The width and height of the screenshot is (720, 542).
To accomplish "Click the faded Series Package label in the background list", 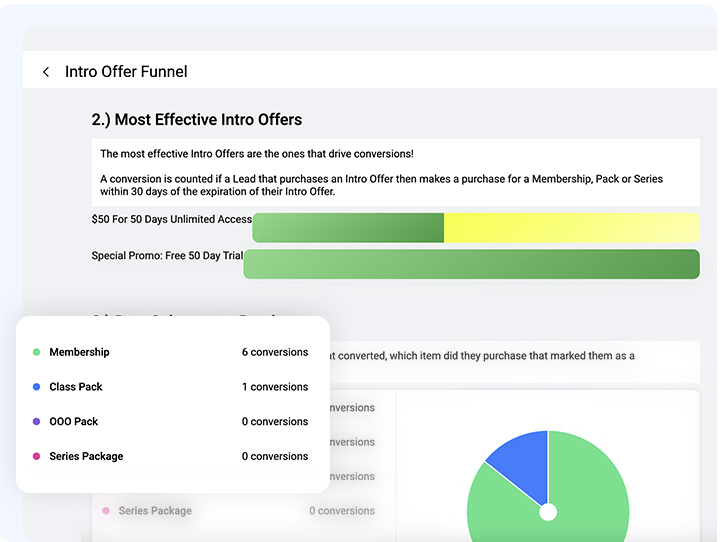I will 155,511.
